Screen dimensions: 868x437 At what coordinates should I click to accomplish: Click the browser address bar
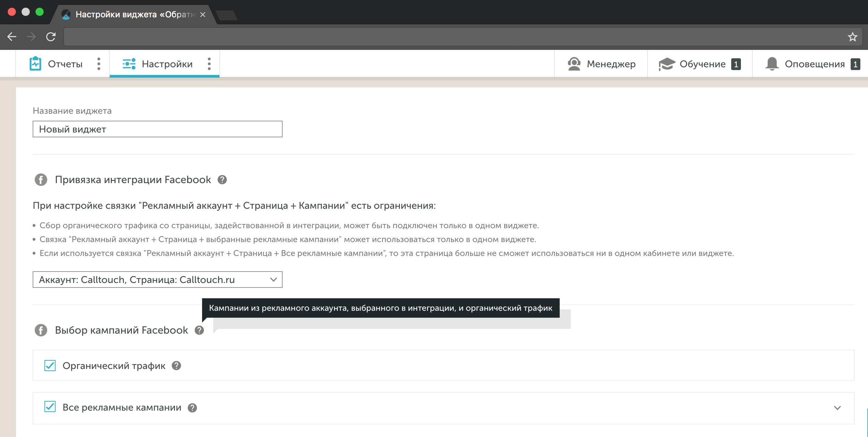(x=451, y=37)
